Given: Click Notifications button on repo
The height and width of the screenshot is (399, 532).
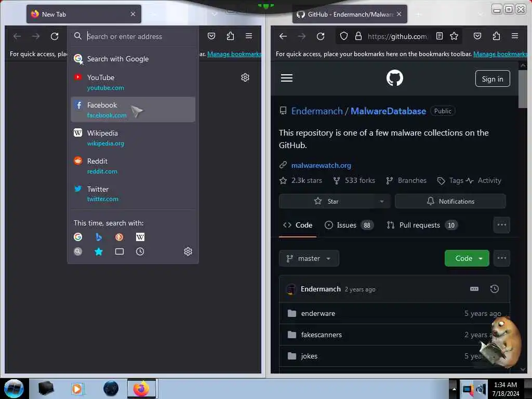Looking at the screenshot, I should [x=450, y=201].
